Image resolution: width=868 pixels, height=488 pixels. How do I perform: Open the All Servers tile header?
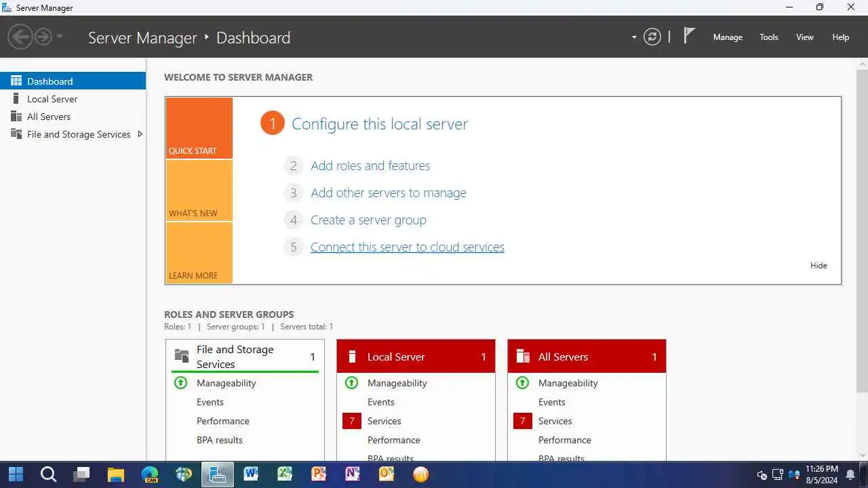tap(587, 357)
